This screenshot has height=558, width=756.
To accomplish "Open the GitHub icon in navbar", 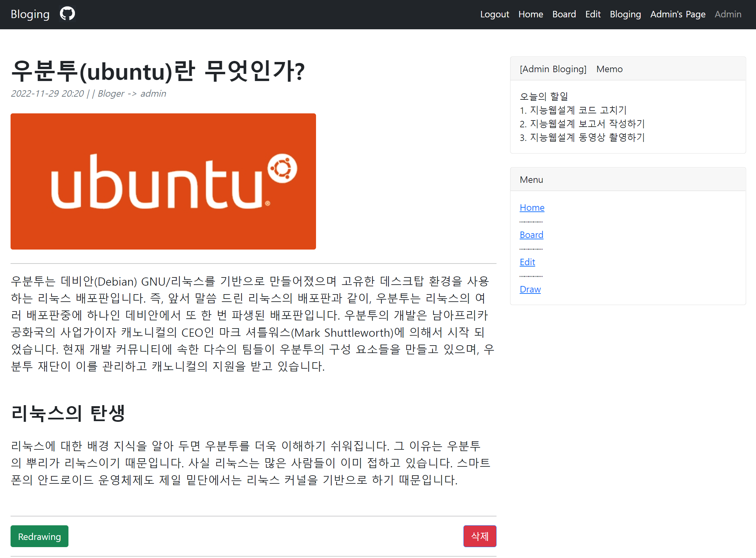I will pyautogui.click(x=67, y=14).
